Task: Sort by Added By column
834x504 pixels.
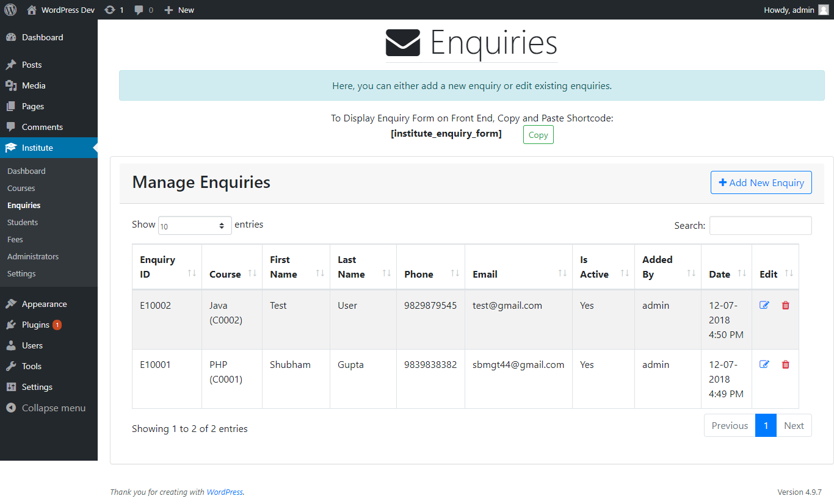Action: tap(668, 267)
